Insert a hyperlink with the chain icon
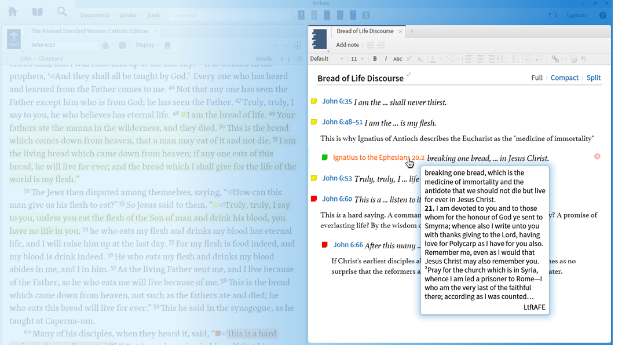Image resolution: width=644 pixels, height=345 pixels. tap(555, 59)
